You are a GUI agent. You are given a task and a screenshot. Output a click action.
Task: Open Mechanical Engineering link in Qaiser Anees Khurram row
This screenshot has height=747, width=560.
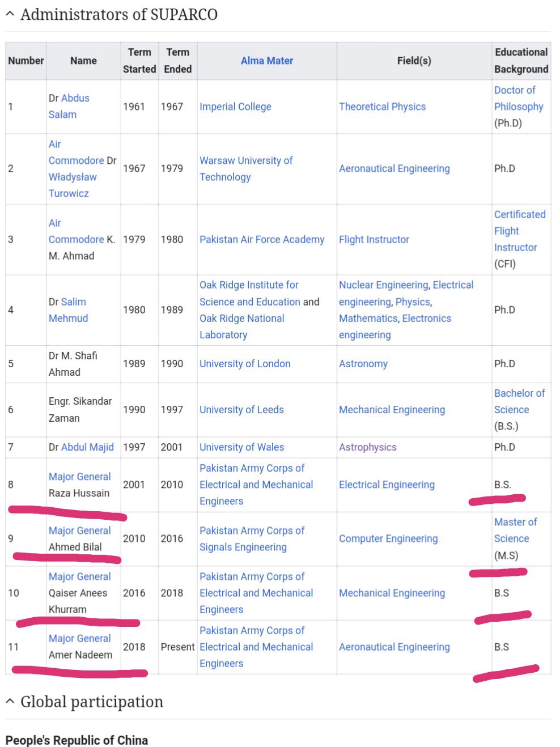coord(392,593)
